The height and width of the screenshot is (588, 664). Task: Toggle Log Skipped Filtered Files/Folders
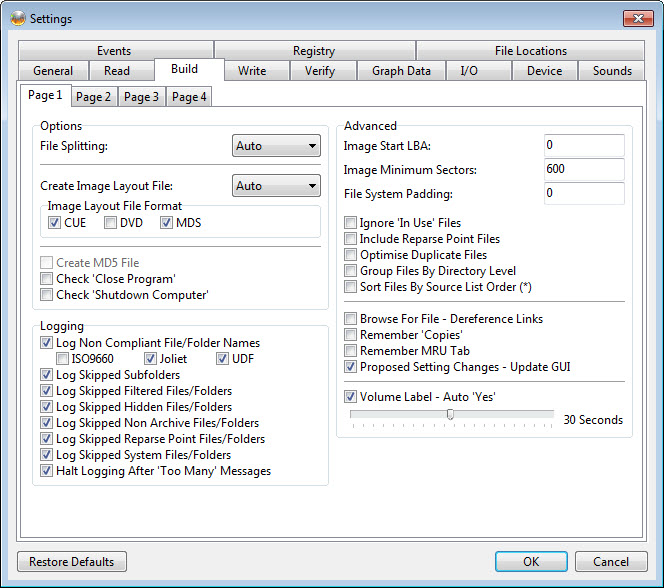coord(46,391)
